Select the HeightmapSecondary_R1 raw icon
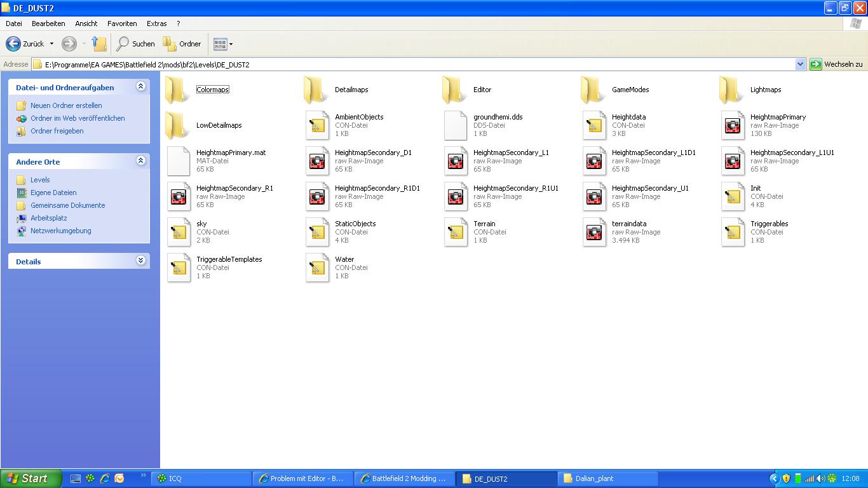Image resolution: width=868 pixels, height=488 pixels. coord(179,196)
